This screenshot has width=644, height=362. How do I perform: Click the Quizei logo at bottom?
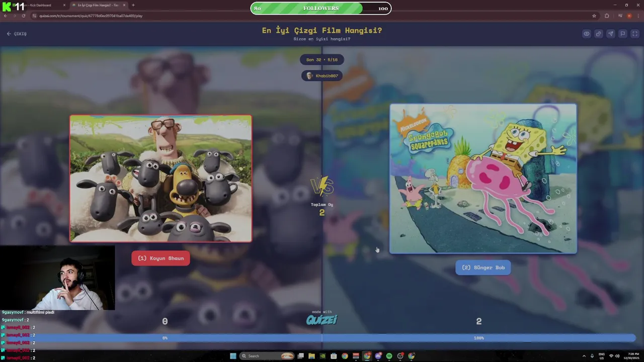[322, 319]
